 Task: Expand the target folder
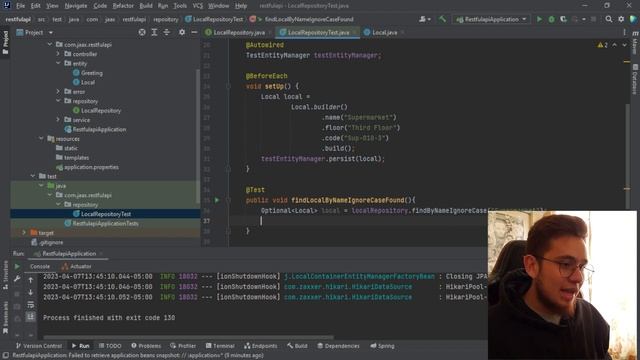[24, 233]
